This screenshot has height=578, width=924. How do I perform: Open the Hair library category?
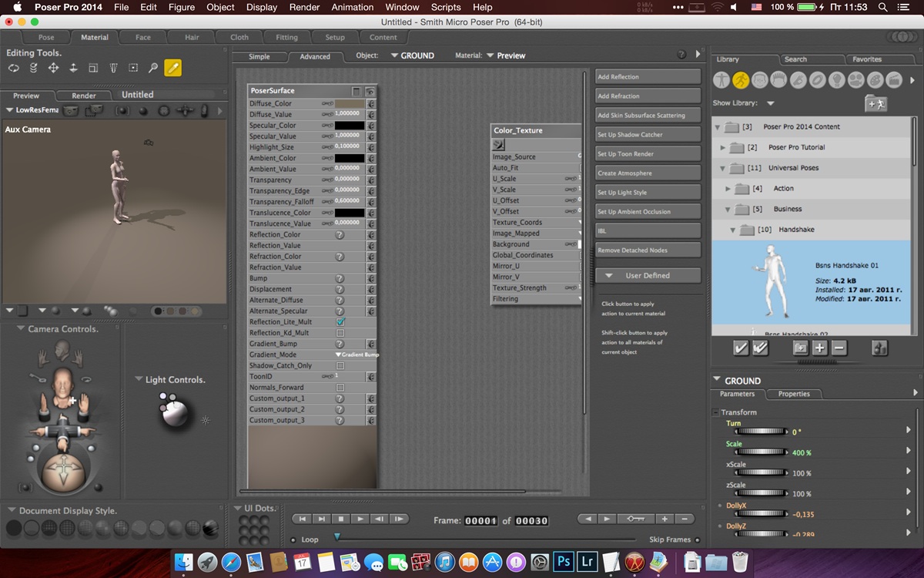(779, 79)
